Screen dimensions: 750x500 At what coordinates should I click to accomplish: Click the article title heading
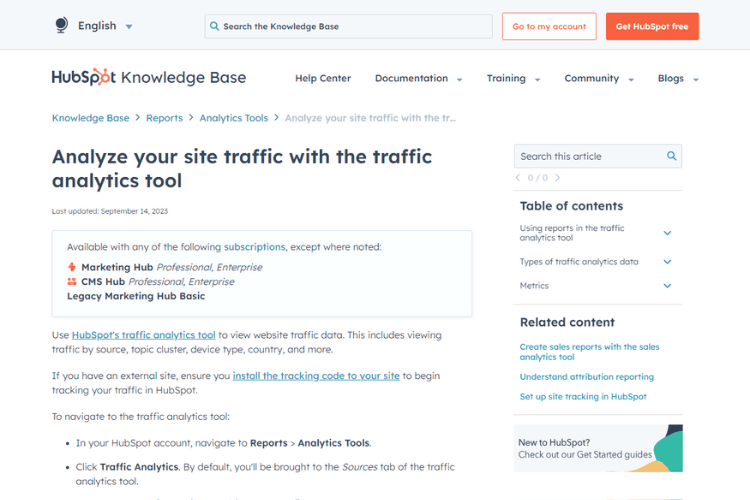(x=242, y=168)
